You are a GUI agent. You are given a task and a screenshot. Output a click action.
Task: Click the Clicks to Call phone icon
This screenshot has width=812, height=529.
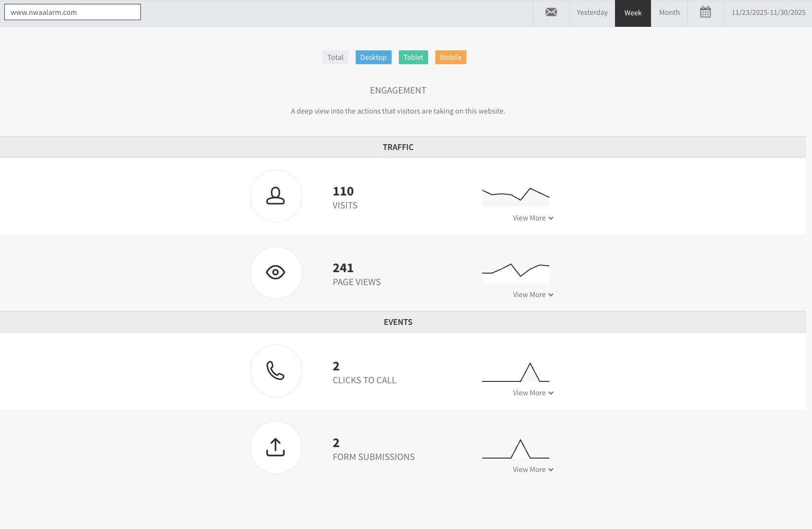coord(276,371)
